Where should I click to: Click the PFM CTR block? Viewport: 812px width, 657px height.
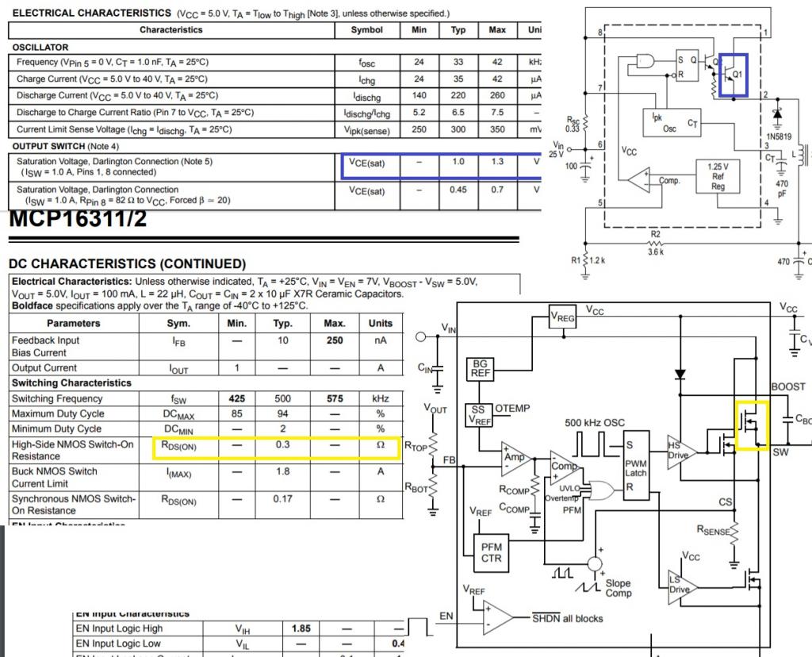pos(492,553)
